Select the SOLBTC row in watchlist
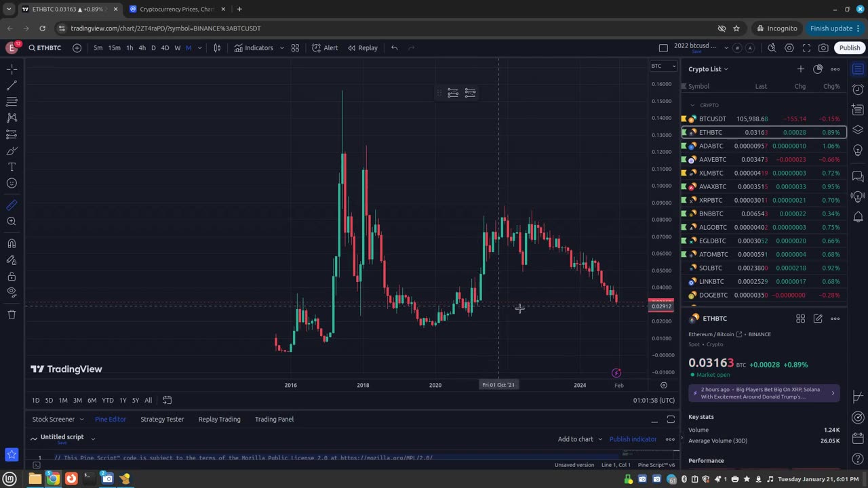The width and height of the screenshot is (868, 488). click(x=764, y=268)
